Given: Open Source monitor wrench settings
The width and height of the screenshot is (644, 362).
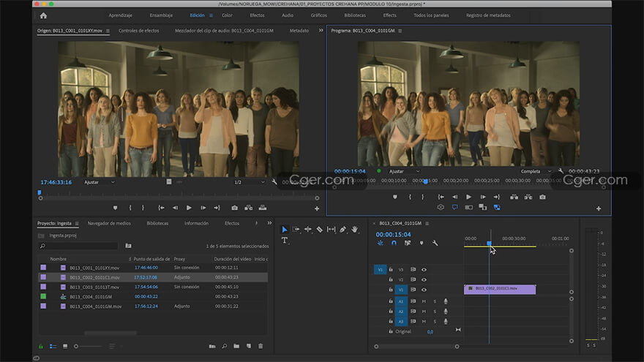Looking at the screenshot, I should 274,182.
